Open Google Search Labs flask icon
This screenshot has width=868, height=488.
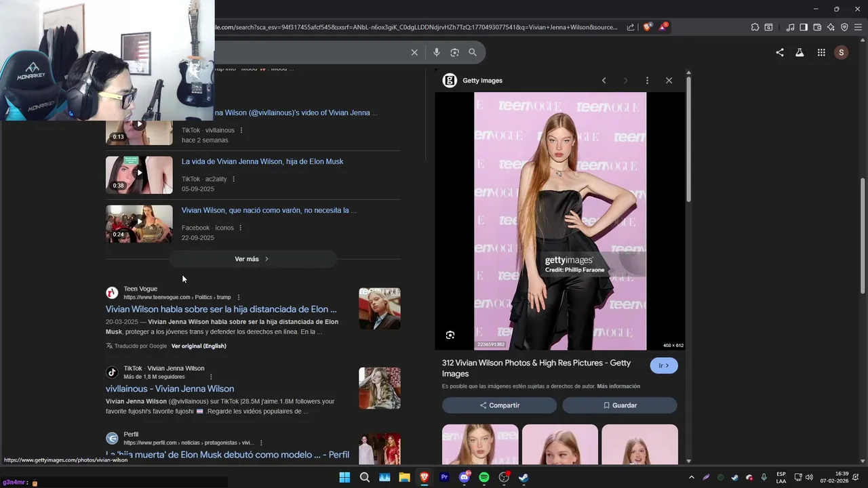[x=800, y=52]
